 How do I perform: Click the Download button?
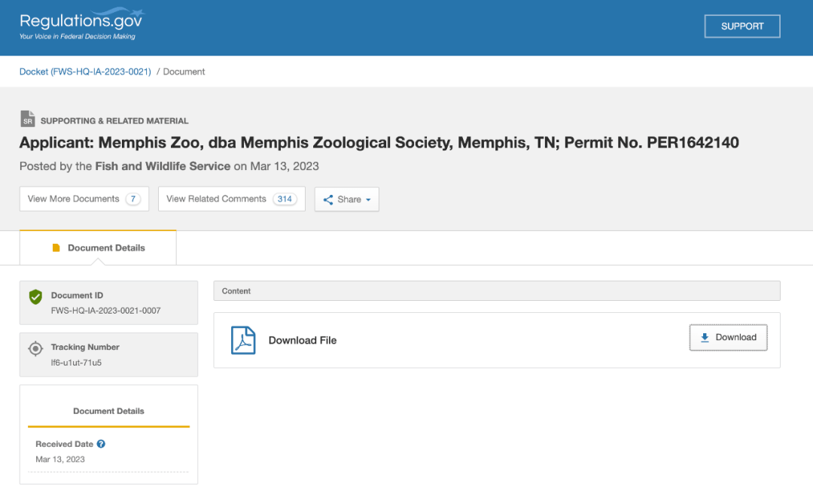coord(728,337)
